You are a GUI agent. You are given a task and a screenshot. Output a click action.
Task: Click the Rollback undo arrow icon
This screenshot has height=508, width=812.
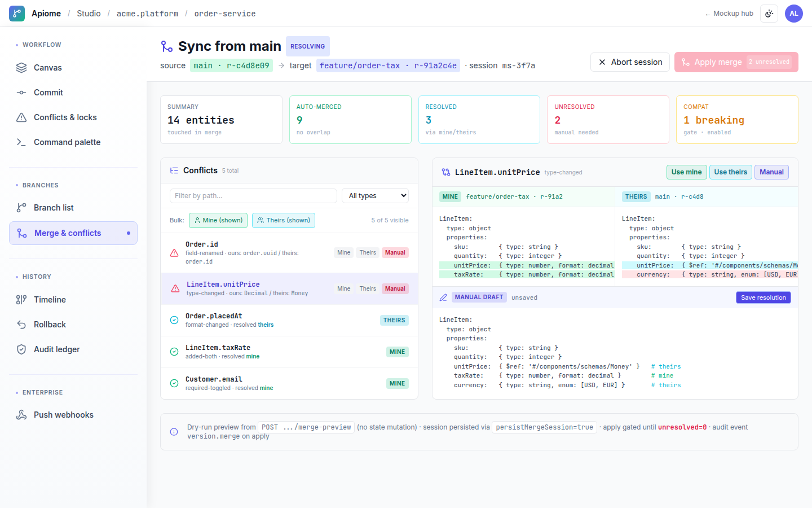(x=21, y=325)
